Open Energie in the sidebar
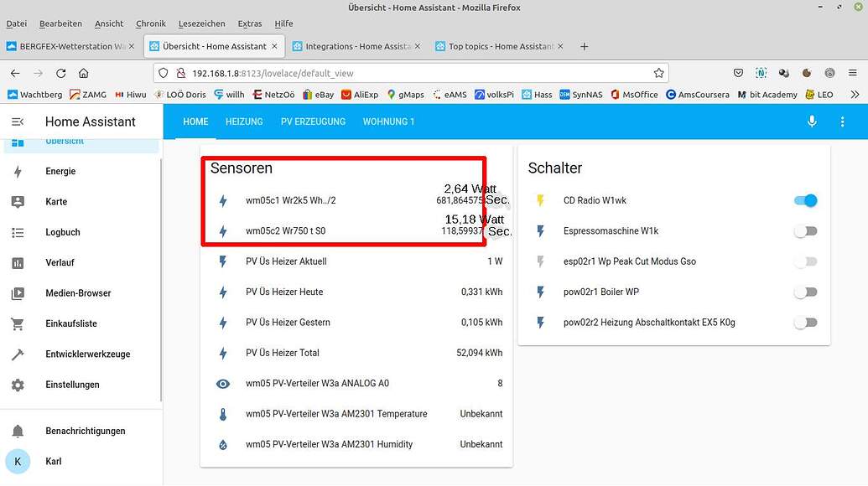This screenshot has width=868, height=486. click(x=60, y=172)
